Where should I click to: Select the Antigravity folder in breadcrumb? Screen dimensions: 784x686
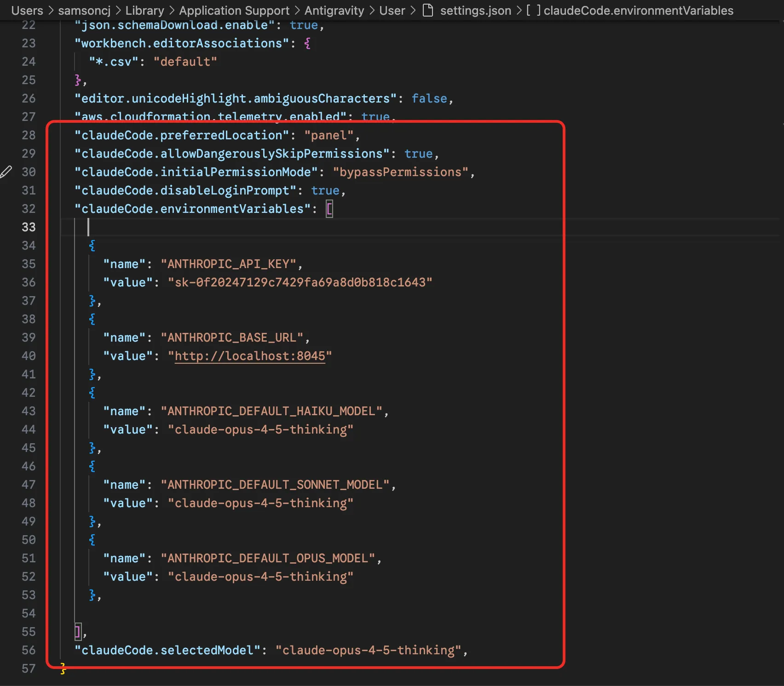click(334, 10)
